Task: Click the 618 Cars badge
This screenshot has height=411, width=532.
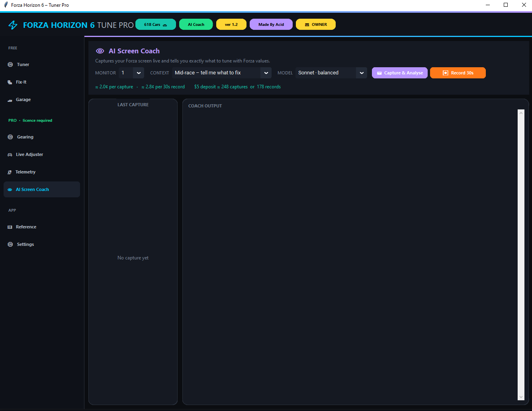Action: pyautogui.click(x=156, y=24)
